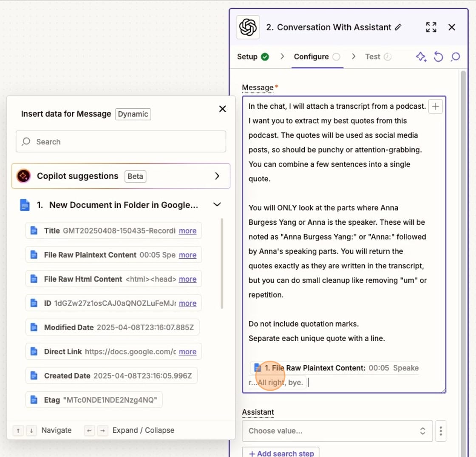Click the Copilot suggestions icon
Viewport: 476px width, 457px height.
[x=23, y=176]
